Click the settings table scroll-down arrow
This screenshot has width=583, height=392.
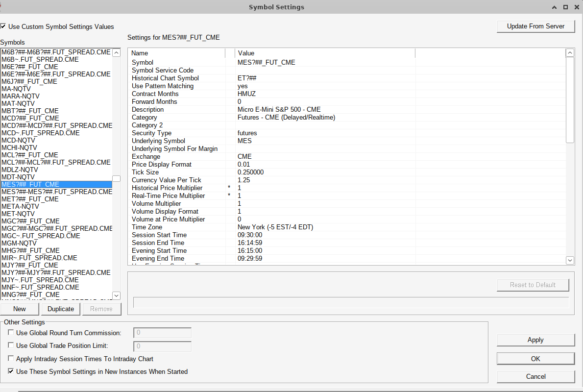(570, 260)
